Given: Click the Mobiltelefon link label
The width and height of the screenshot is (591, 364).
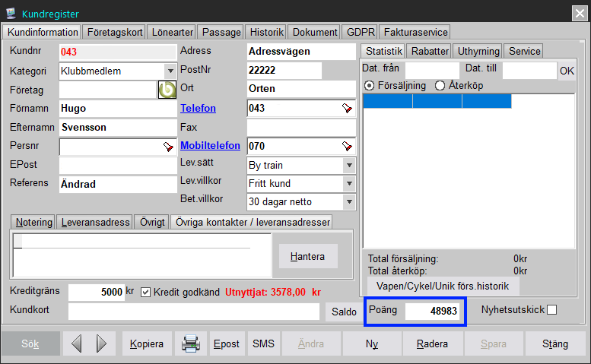Looking at the screenshot, I should tap(210, 145).
